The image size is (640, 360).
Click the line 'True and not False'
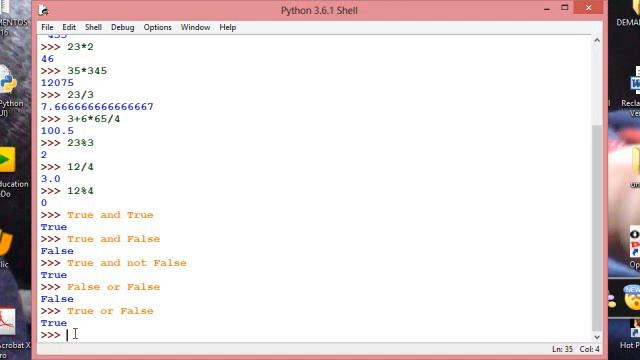[x=127, y=263]
